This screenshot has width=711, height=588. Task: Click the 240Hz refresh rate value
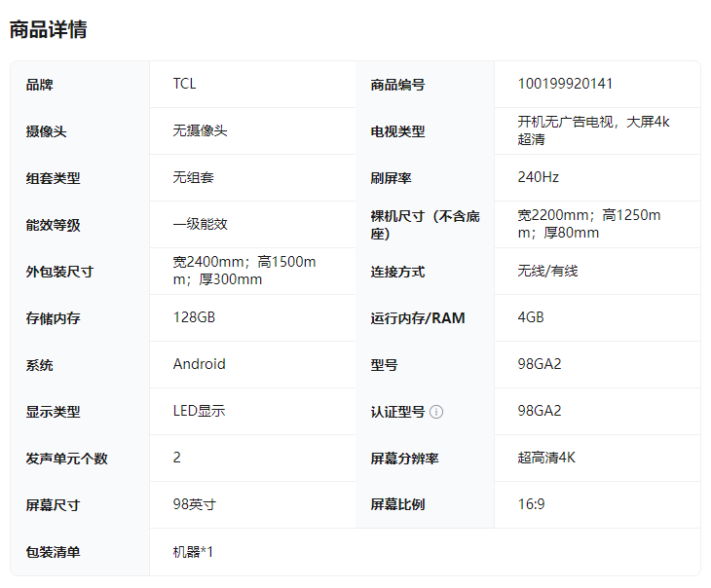coord(539,177)
